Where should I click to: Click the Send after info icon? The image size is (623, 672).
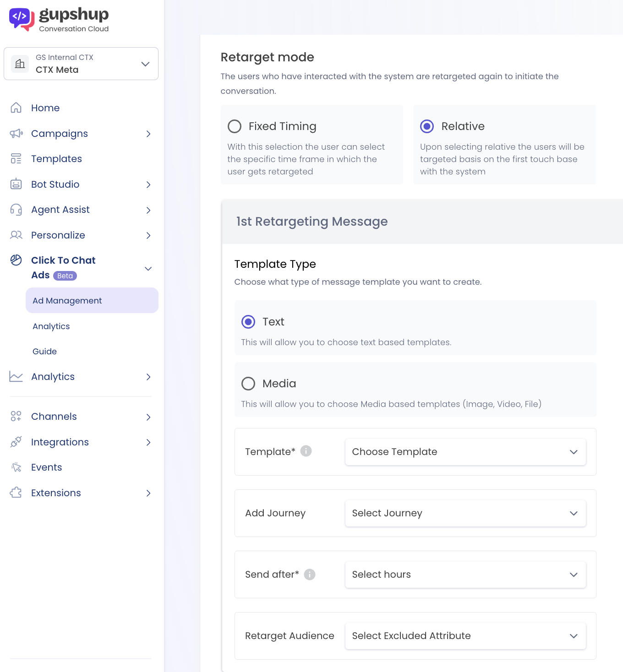(310, 574)
